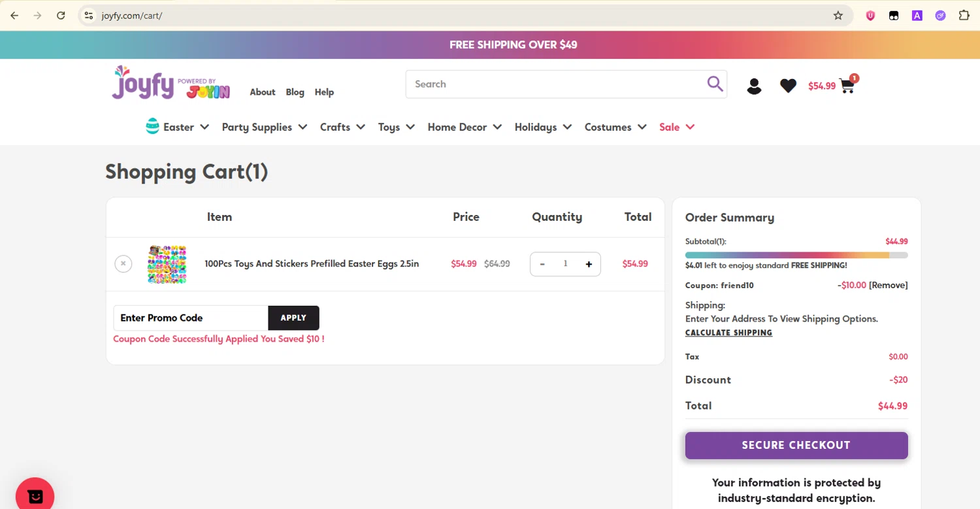Click the Discount value -$20

898,380
